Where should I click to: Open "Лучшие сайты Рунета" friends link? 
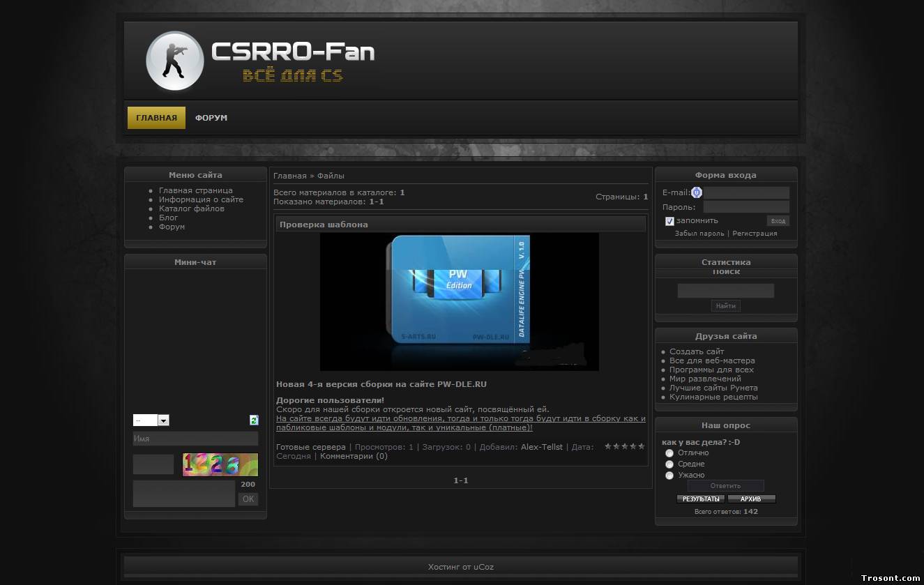(713, 388)
